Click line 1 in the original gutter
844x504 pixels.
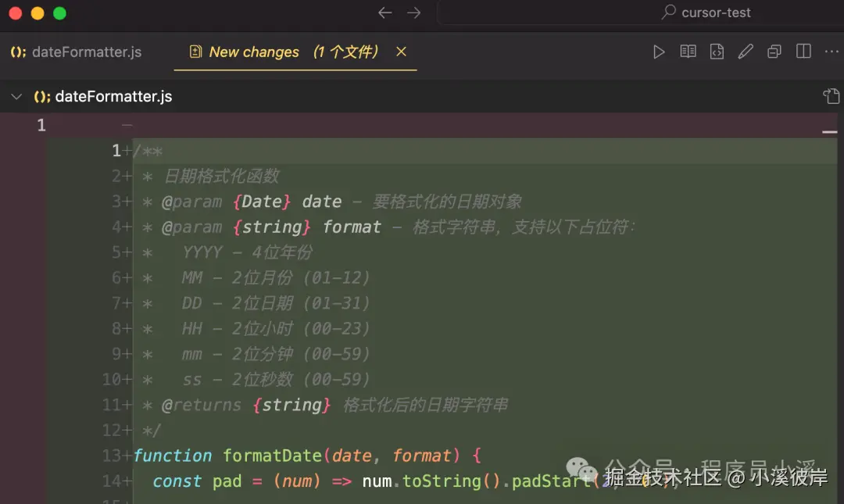tap(41, 125)
